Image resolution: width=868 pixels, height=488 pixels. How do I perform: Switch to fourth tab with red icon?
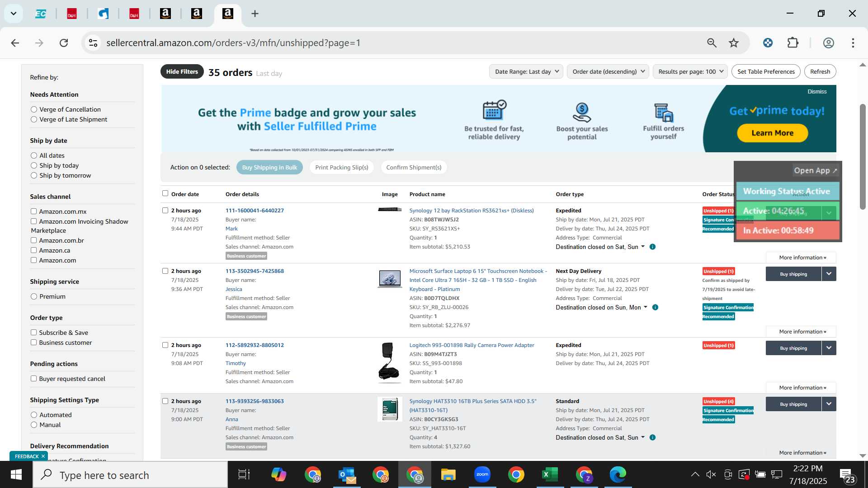pyautogui.click(x=134, y=14)
